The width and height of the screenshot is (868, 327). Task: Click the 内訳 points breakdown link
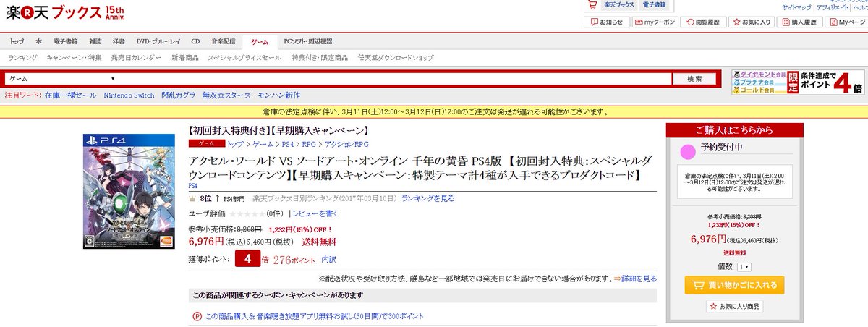pyautogui.click(x=328, y=259)
